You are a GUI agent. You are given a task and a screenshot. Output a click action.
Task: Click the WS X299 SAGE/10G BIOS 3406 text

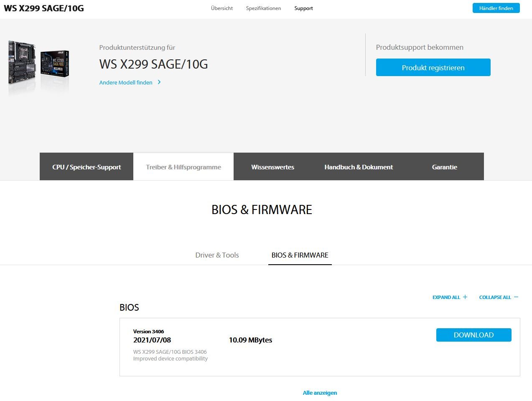(x=170, y=352)
